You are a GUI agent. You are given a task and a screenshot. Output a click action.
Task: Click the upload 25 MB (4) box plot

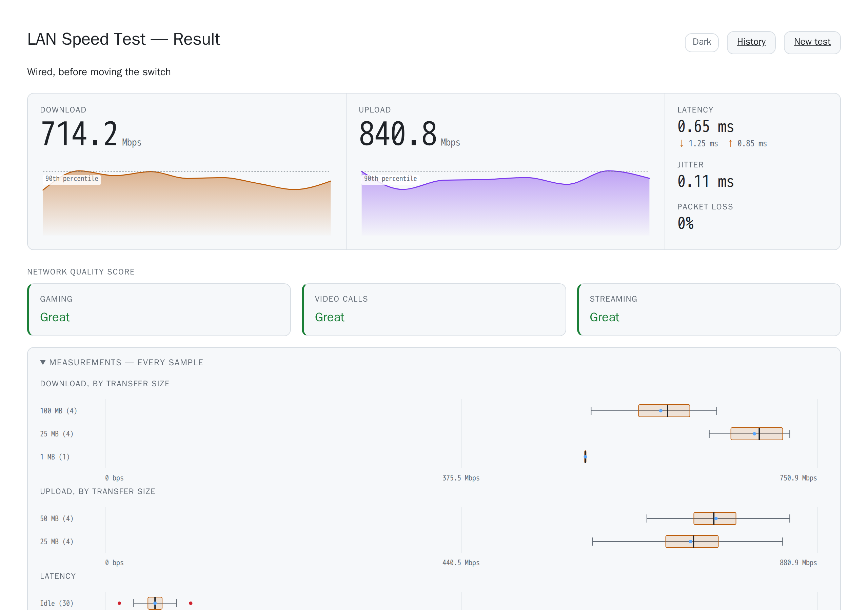pos(687,541)
